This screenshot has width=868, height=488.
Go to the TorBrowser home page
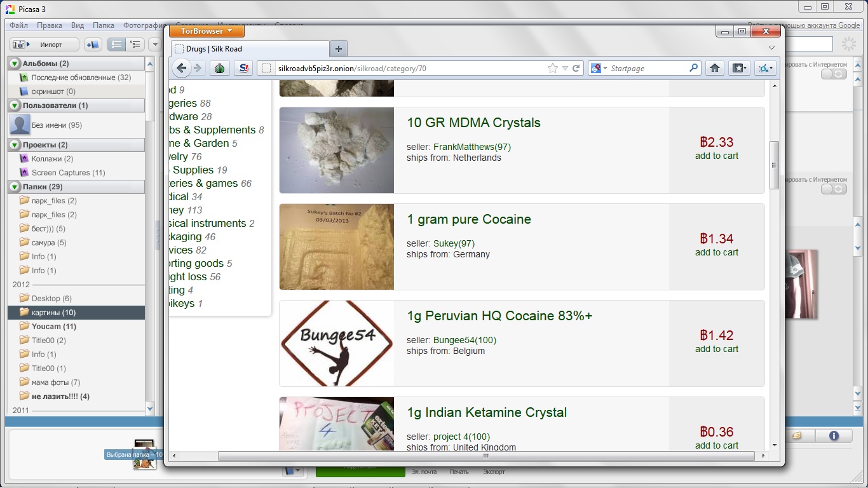pos(715,68)
